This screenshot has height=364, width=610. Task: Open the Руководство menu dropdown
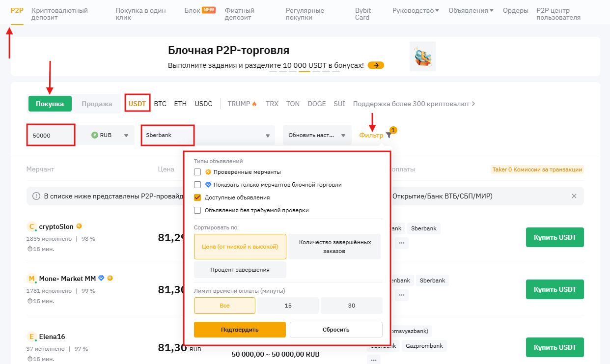click(416, 11)
